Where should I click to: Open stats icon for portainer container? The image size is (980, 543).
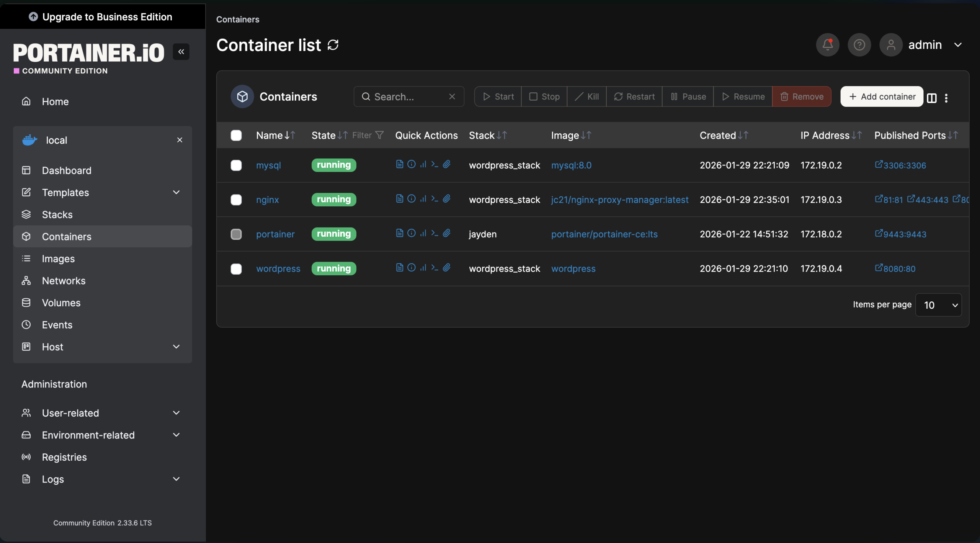coord(423,233)
